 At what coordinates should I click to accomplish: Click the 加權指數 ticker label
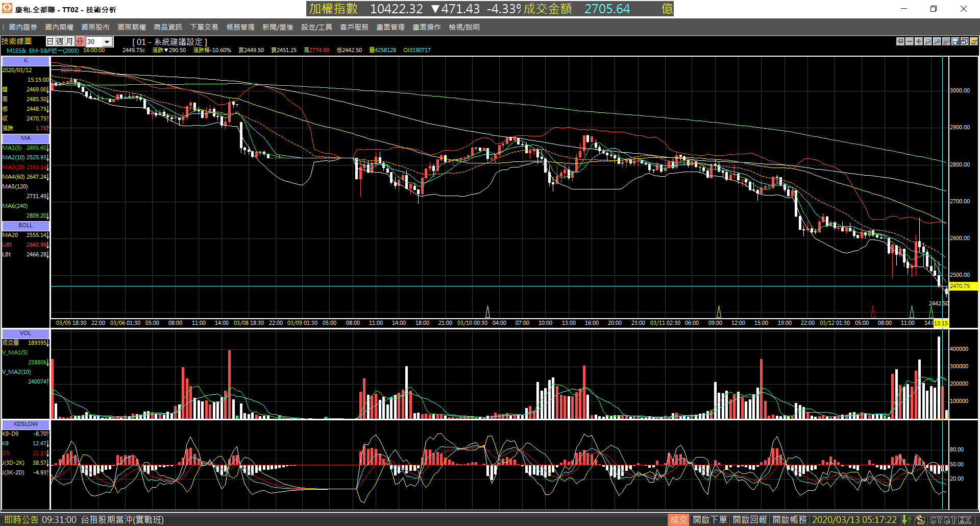pyautogui.click(x=334, y=9)
